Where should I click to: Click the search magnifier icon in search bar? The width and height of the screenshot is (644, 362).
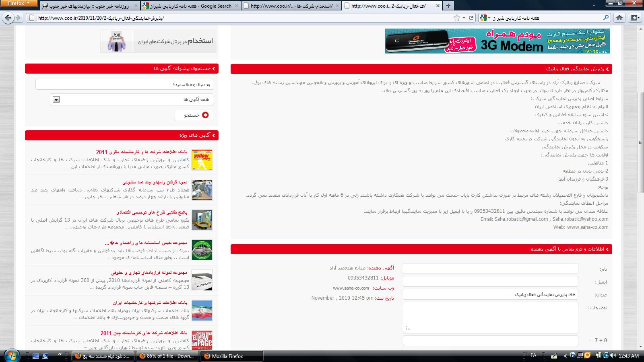(606, 18)
